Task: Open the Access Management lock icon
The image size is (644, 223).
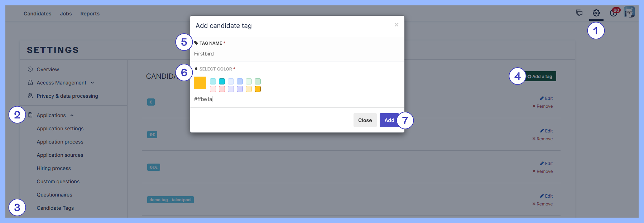Action: (x=30, y=83)
